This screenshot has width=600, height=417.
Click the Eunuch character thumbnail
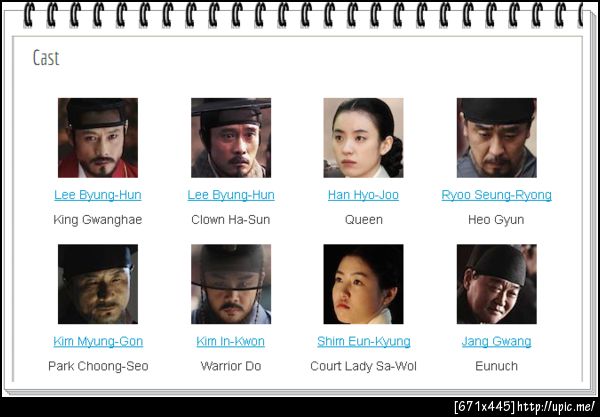(x=497, y=284)
